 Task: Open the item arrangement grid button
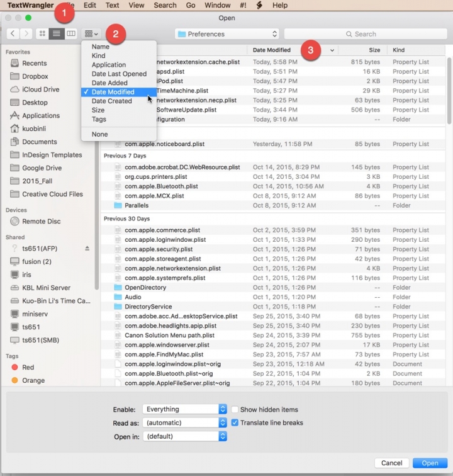pos(91,34)
